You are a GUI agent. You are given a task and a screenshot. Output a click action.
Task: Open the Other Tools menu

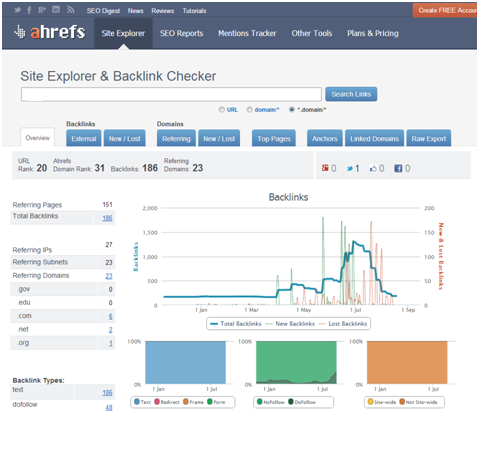click(312, 33)
